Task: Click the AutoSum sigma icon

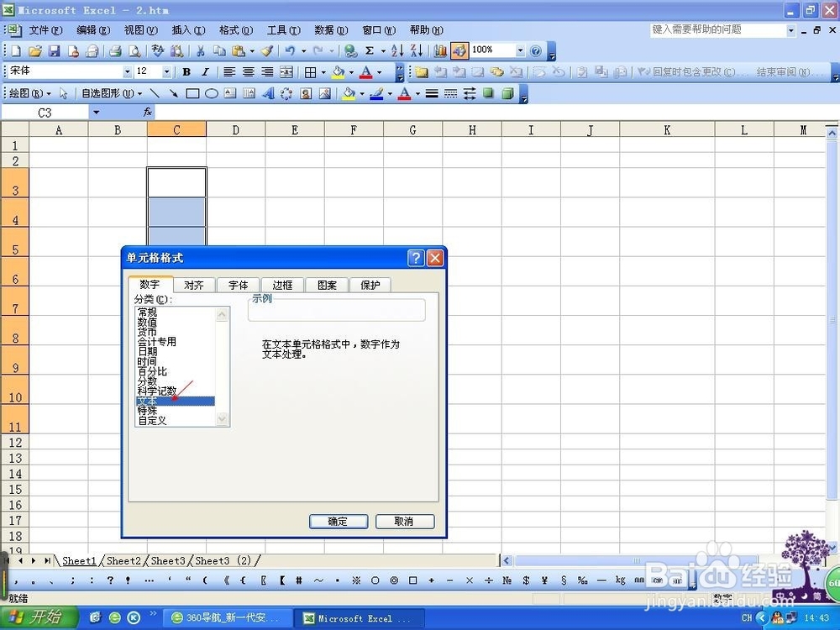Action: click(370, 51)
